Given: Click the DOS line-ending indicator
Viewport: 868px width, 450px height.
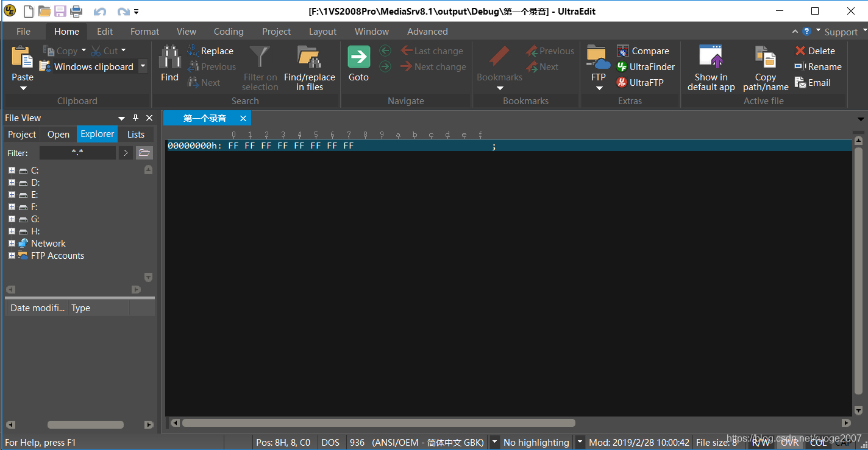Looking at the screenshot, I should point(330,443).
